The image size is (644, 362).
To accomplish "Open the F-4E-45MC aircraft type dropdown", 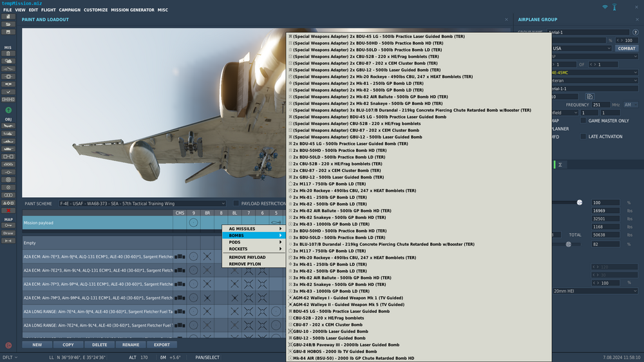I will click(594, 73).
